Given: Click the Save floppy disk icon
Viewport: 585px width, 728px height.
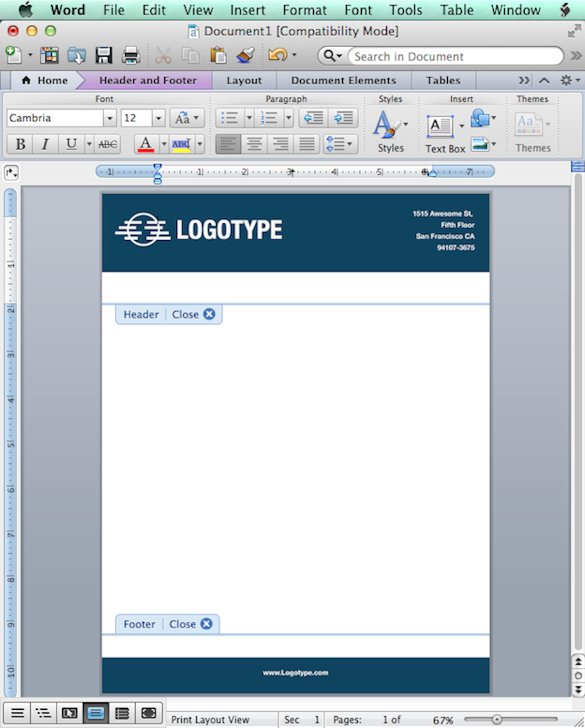Looking at the screenshot, I should pyautogui.click(x=104, y=56).
